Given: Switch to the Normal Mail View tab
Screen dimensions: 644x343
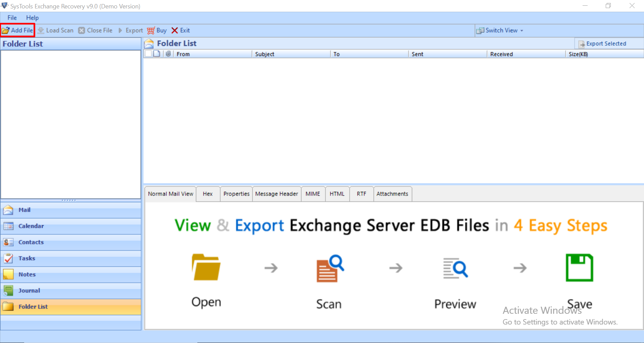Looking at the screenshot, I should click(170, 194).
